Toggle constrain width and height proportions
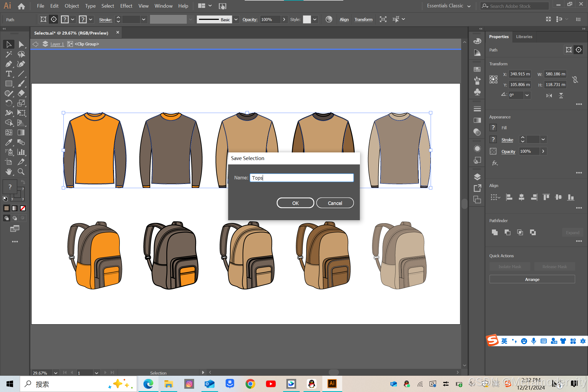588x392 pixels. tap(575, 79)
